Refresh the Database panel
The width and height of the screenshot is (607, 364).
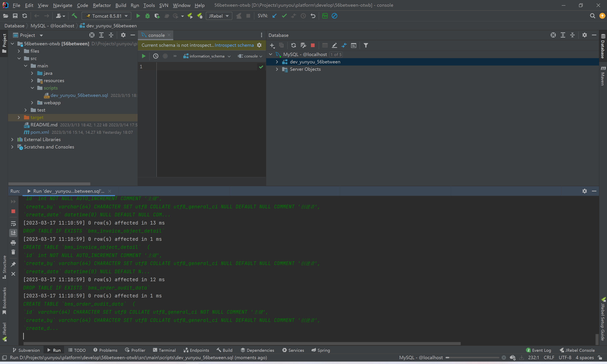pos(293,45)
